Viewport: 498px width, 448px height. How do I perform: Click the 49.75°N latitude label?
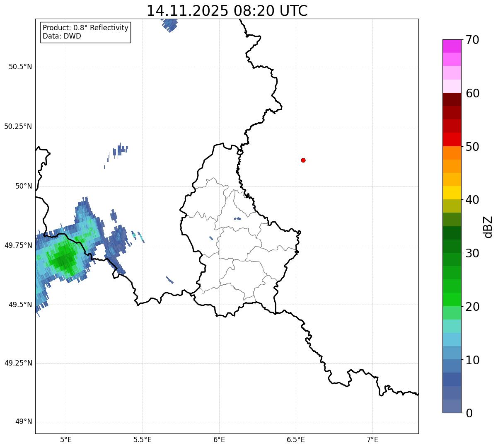click(18, 245)
